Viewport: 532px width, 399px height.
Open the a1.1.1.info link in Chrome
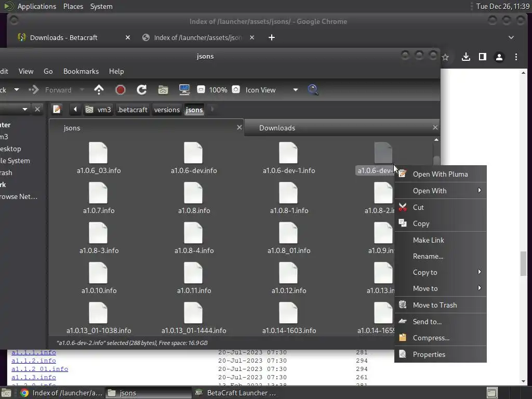tap(34, 352)
